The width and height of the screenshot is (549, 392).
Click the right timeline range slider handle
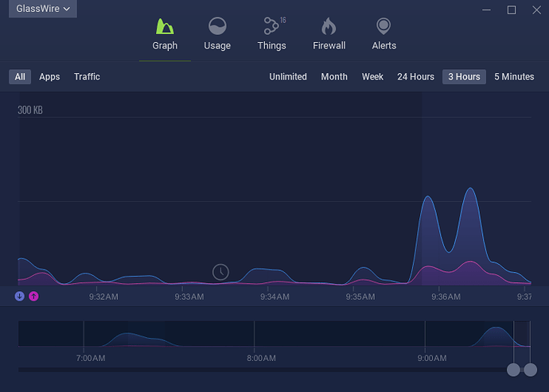[x=530, y=370]
